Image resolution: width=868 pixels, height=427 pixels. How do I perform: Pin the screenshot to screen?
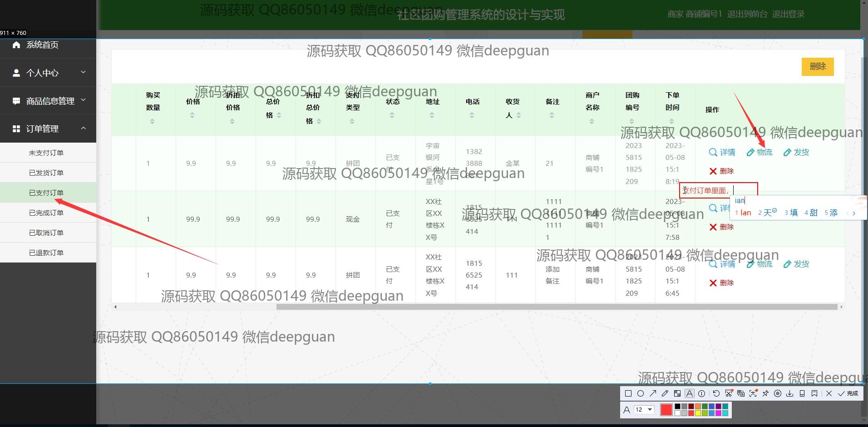pos(765,393)
